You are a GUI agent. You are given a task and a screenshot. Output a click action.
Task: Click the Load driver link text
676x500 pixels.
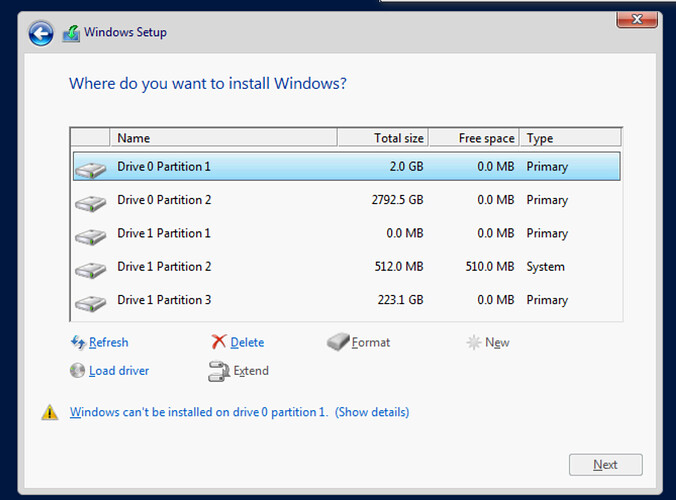(x=119, y=371)
